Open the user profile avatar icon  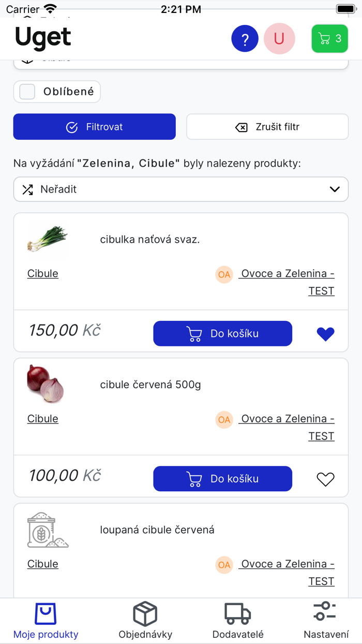279,38
